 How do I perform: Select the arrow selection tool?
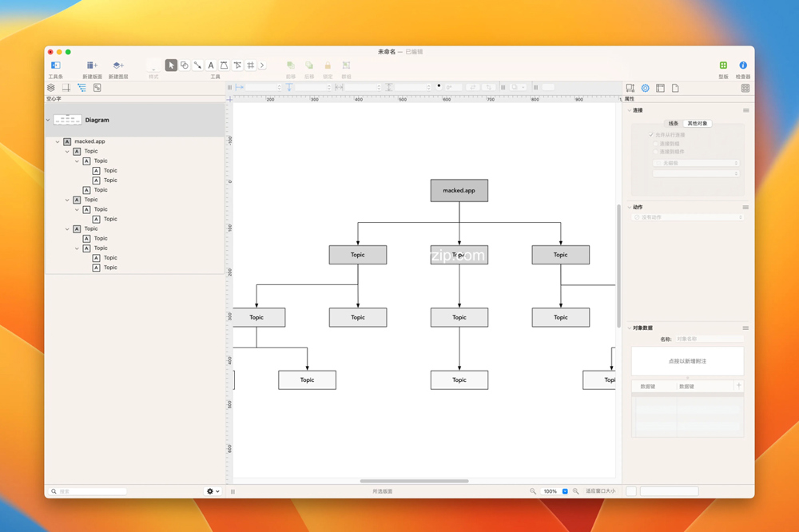(x=171, y=66)
